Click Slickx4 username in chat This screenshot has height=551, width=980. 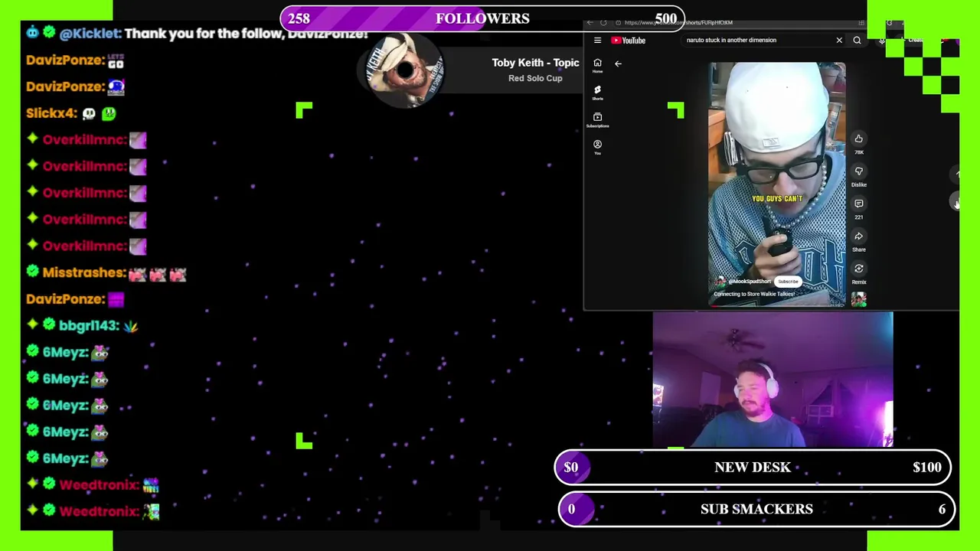point(50,113)
